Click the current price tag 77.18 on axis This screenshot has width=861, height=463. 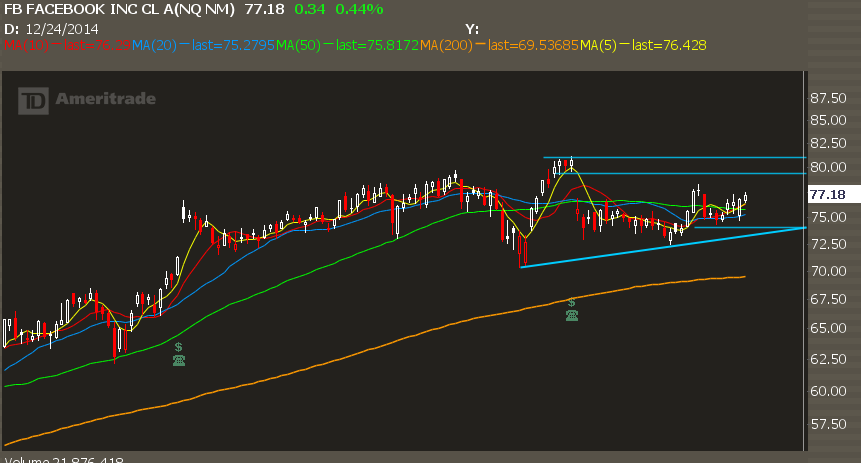click(829, 193)
